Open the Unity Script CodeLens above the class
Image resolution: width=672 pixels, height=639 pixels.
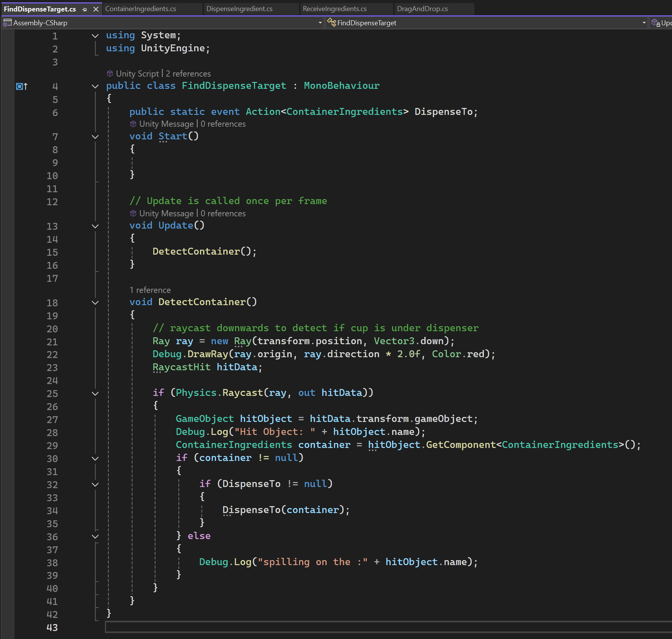pyautogui.click(x=137, y=74)
